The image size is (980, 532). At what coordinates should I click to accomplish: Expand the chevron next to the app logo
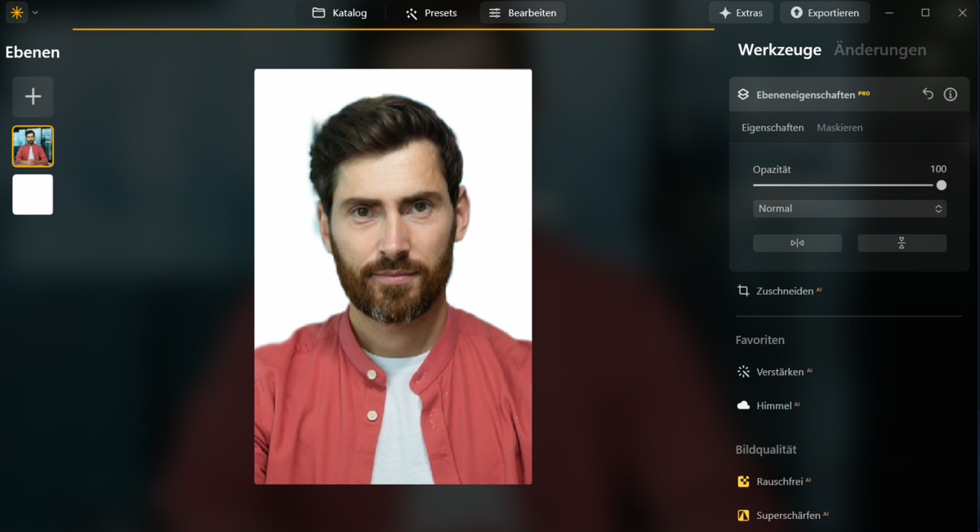click(x=33, y=12)
